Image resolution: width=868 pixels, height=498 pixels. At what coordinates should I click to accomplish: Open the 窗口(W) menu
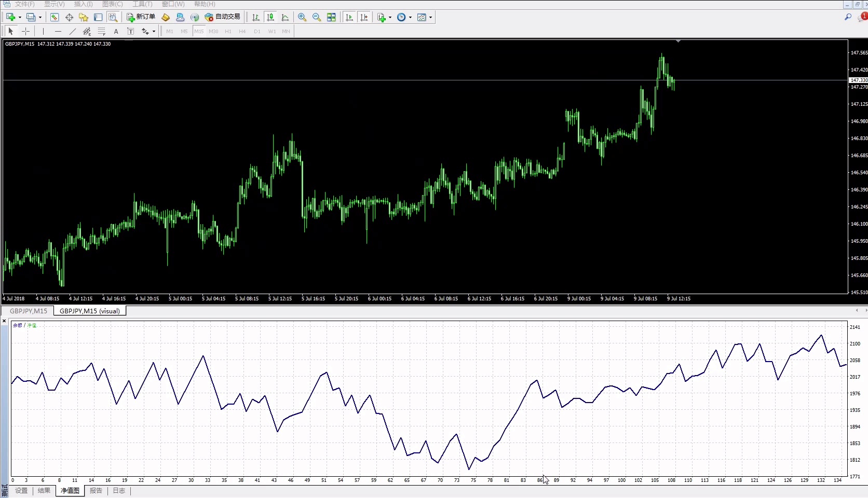[x=173, y=4]
